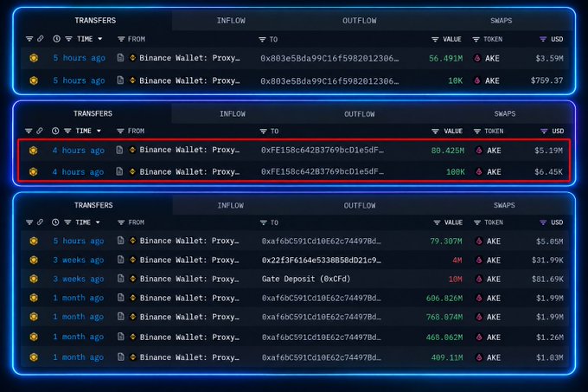Viewport: 588px width, 392px height.
Task: Open the OUTFLOW tab in the bottom panel
Action: coord(360,206)
